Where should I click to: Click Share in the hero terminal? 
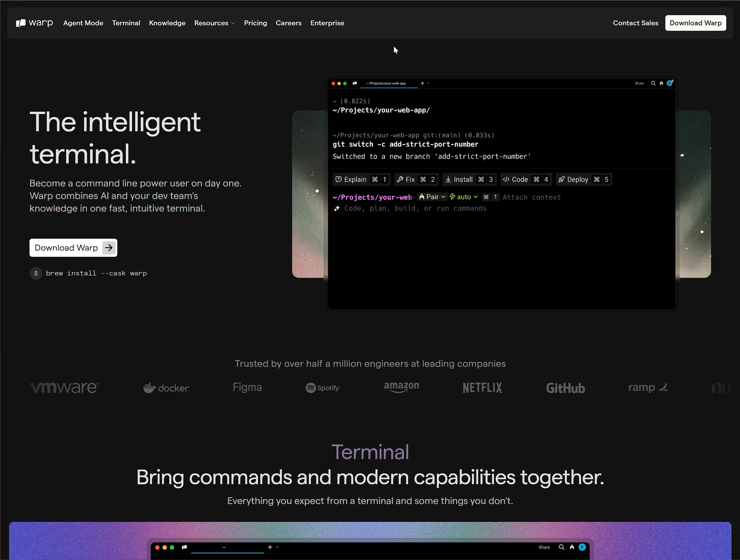[639, 83]
